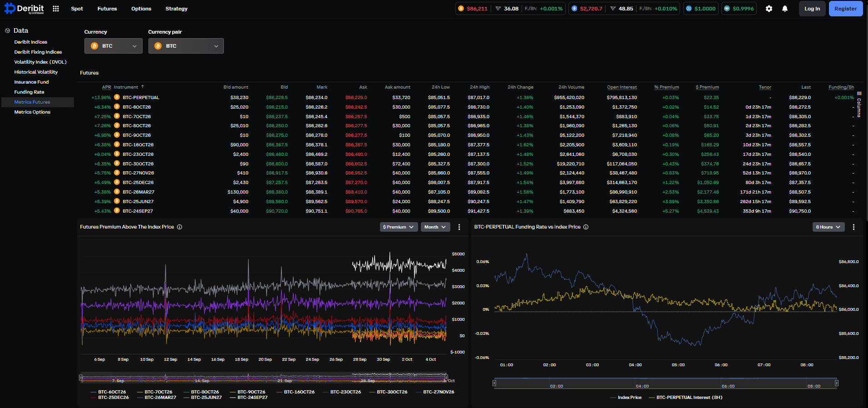Click the BTC-16OCT26 row coin icon
The width and height of the screenshot is (868, 408).
click(117, 144)
